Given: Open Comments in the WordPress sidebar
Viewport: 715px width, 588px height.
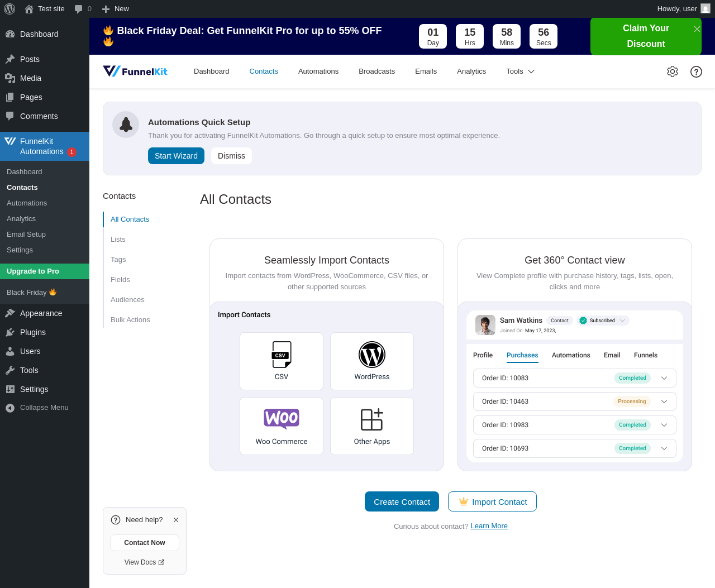Looking at the screenshot, I should click(x=45, y=116).
